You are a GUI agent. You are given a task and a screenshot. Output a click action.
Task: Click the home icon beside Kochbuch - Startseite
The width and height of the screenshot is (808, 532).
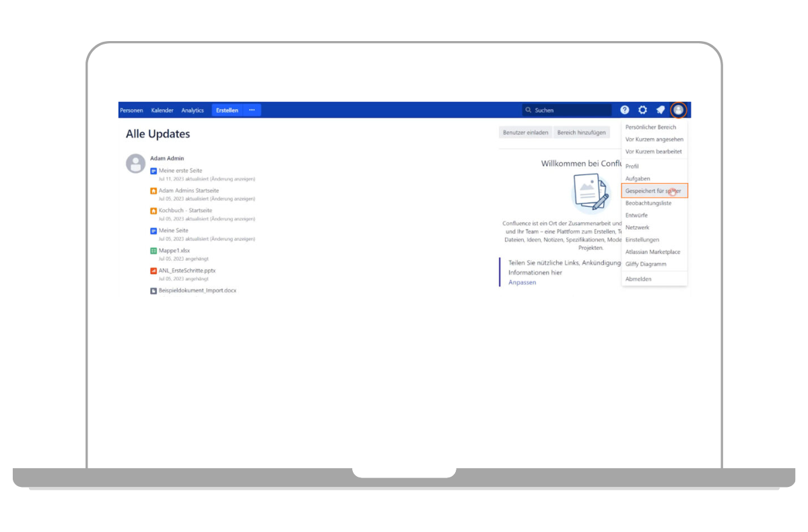coord(154,211)
